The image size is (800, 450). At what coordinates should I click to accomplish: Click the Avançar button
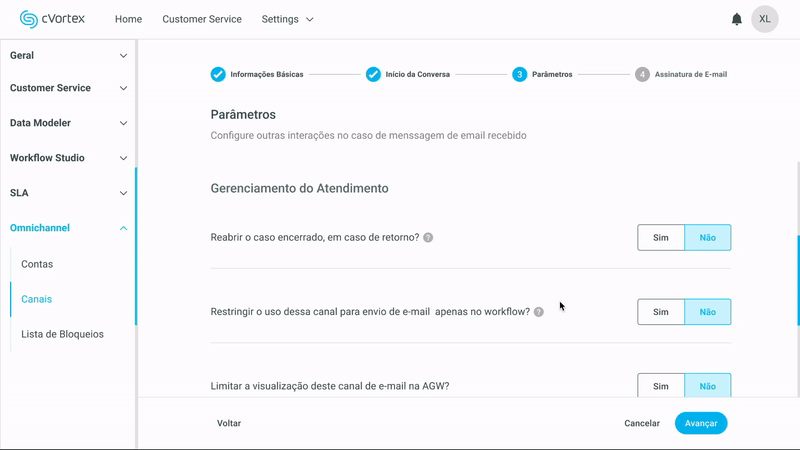click(x=701, y=423)
